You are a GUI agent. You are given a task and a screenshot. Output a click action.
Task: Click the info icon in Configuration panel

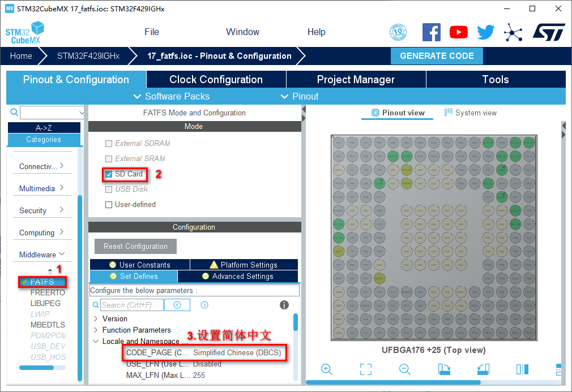click(284, 305)
